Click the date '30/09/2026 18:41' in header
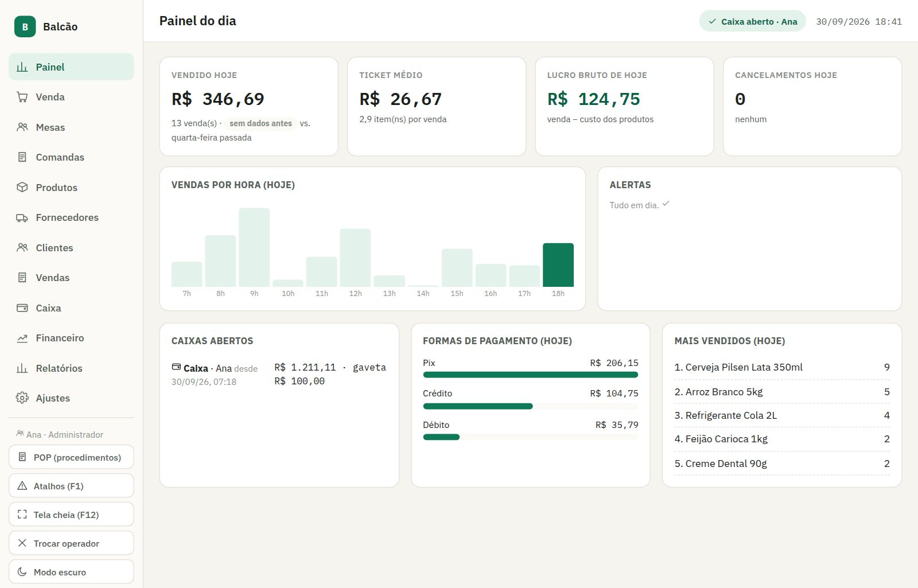 pyautogui.click(x=859, y=22)
